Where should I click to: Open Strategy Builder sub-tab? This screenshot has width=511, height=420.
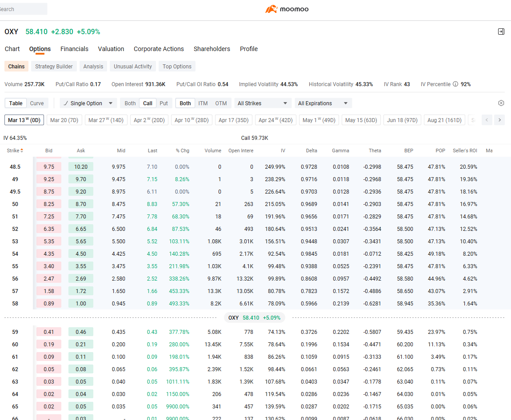(x=54, y=67)
